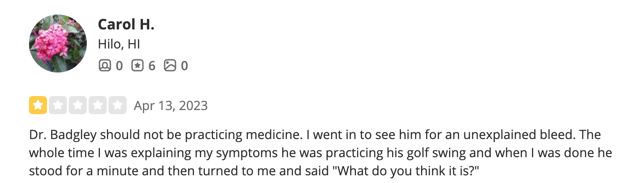The height and width of the screenshot is (183, 644).
Task: Click the review date Apr 13, 2023
Action: click(170, 106)
